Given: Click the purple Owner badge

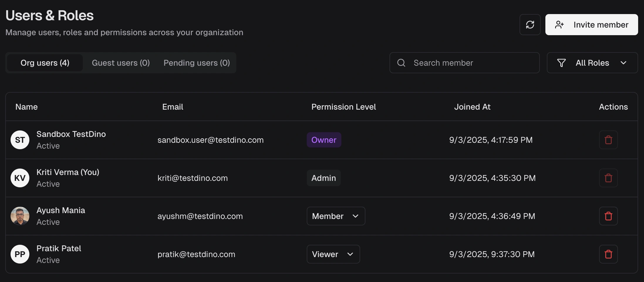Looking at the screenshot, I should click(324, 140).
